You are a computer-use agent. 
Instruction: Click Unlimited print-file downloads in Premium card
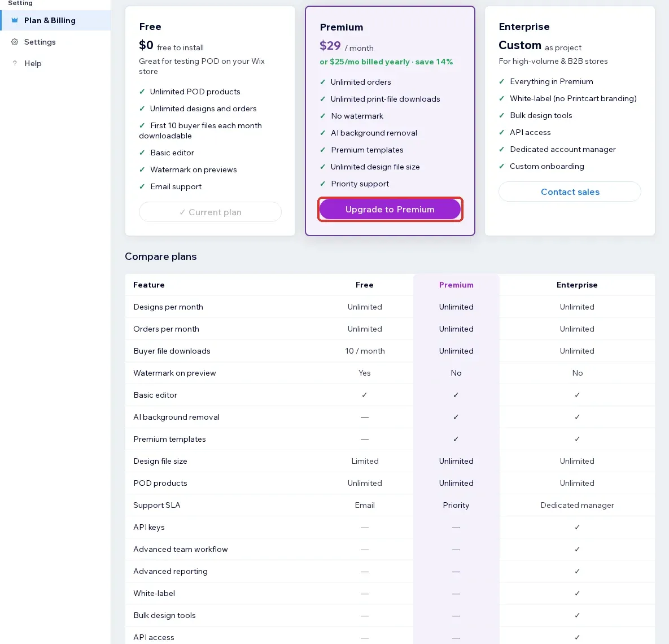[385, 99]
